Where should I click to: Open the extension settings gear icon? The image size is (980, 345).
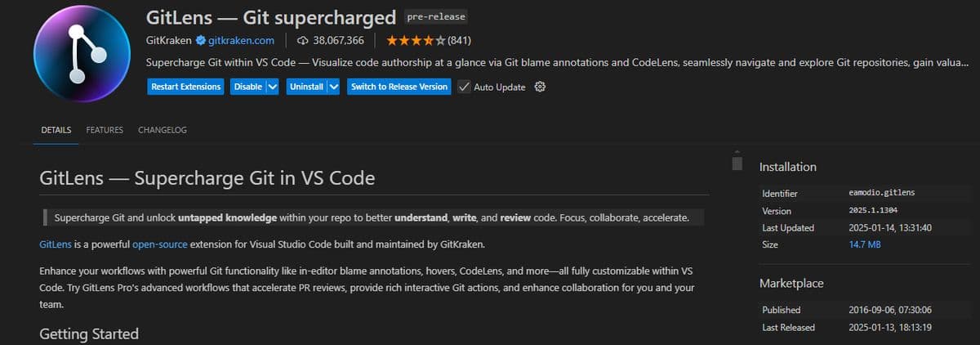pyautogui.click(x=539, y=87)
